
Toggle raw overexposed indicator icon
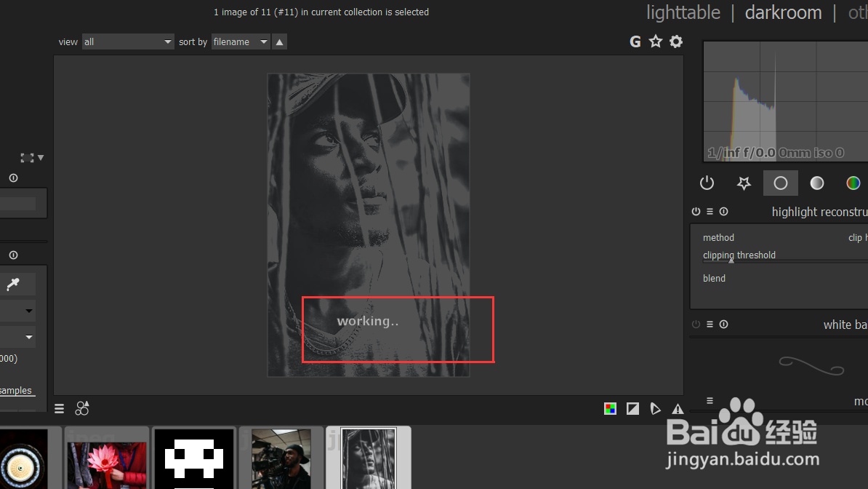coord(610,409)
